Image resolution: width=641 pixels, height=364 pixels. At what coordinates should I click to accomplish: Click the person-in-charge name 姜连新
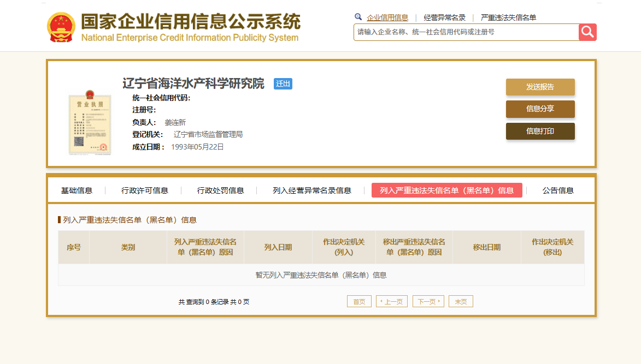[x=175, y=122]
